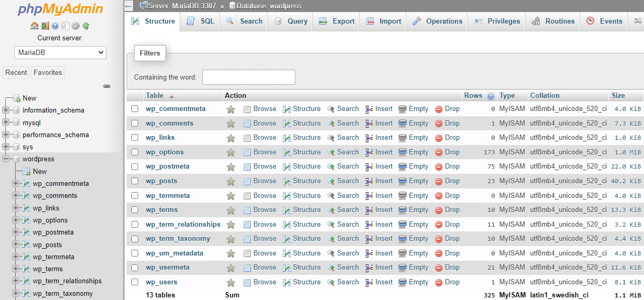Click wp_term_relationships in navigation tree
644x300 pixels.
pos(67,281)
